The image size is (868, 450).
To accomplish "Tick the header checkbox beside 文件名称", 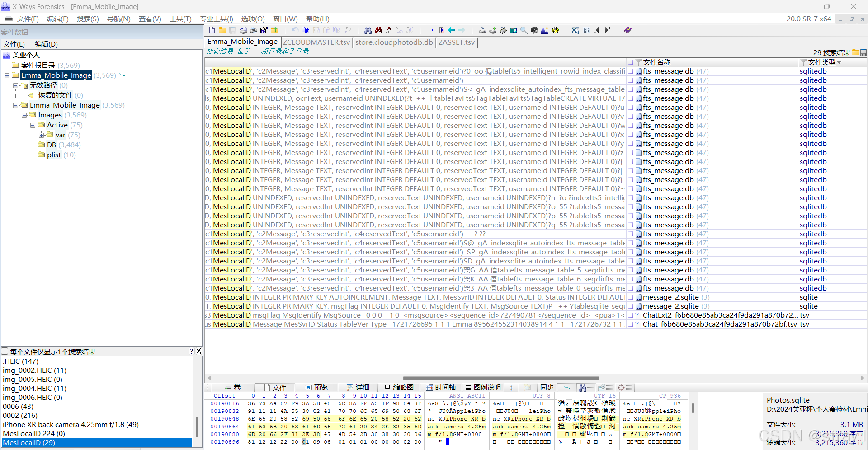I will (630, 62).
